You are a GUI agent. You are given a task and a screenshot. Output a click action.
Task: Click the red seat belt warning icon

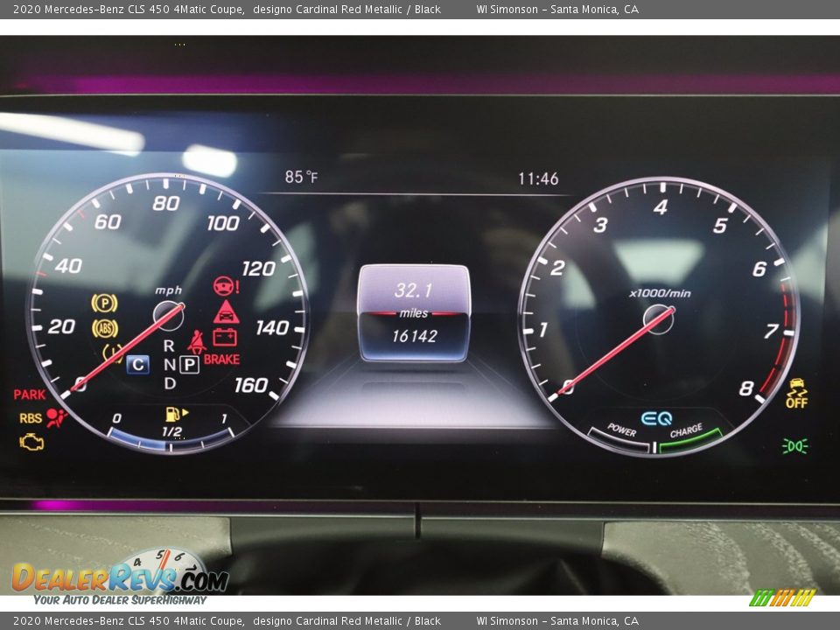pyautogui.click(x=197, y=342)
